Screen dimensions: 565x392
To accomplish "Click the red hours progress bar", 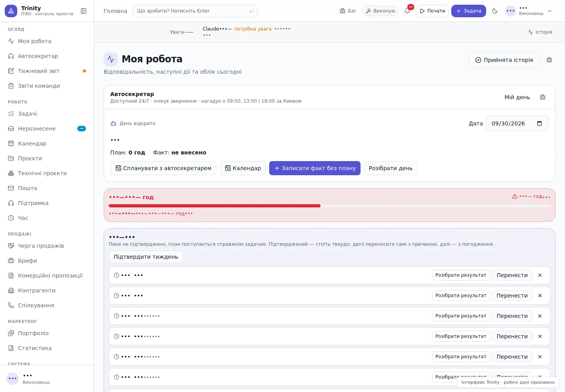I will [330, 206].
